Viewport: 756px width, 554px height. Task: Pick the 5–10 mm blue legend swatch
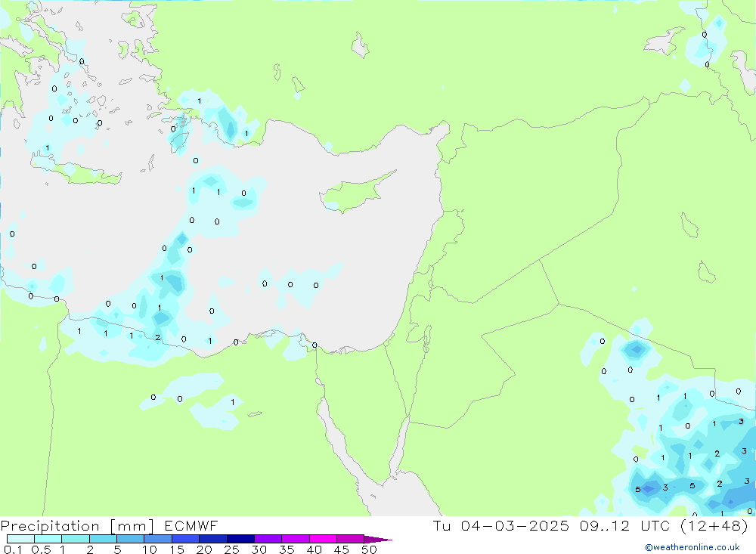click(130, 539)
